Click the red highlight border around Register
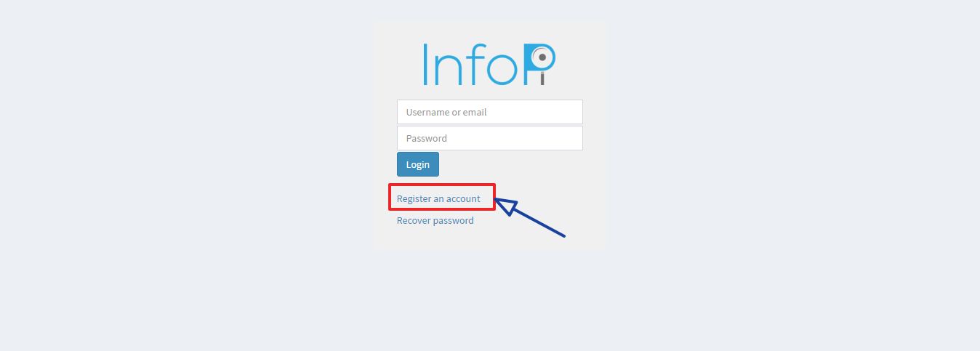 [442, 185]
